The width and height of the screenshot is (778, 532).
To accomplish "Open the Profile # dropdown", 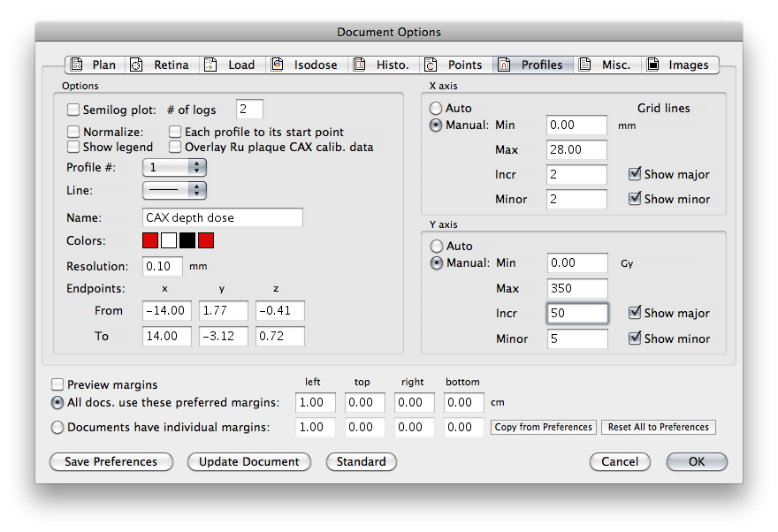I will (174, 168).
